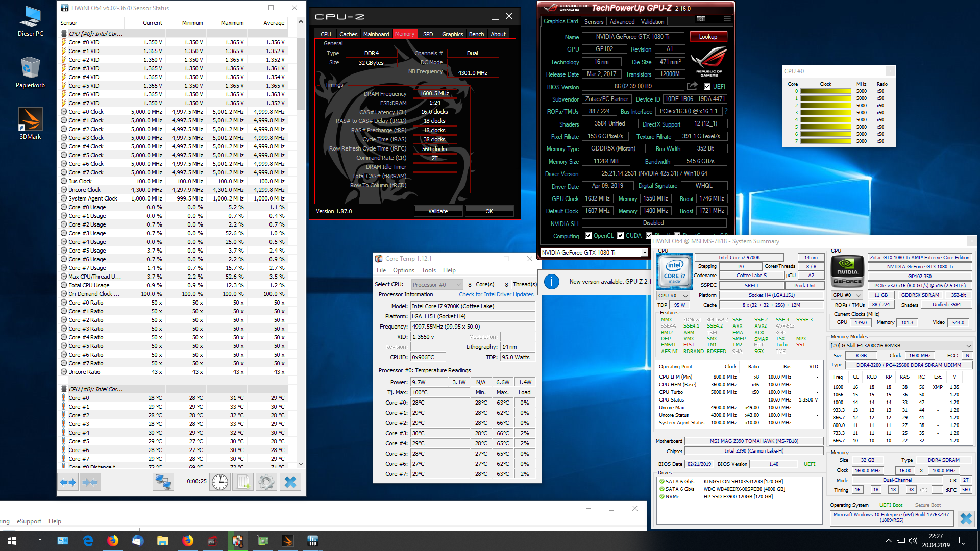
Task: Open the graphics card selector dropdown in GPU-Z
Action: [x=595, y=253]
